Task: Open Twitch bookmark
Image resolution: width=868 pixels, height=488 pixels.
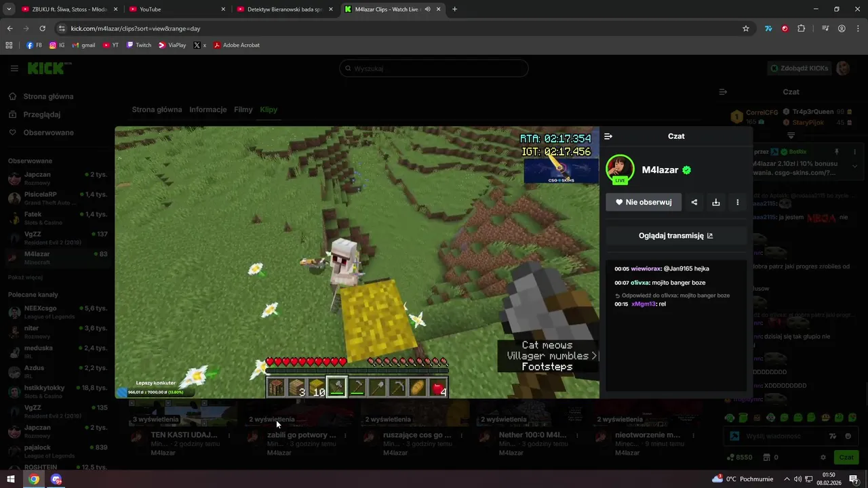Action: tap(139, 45)
